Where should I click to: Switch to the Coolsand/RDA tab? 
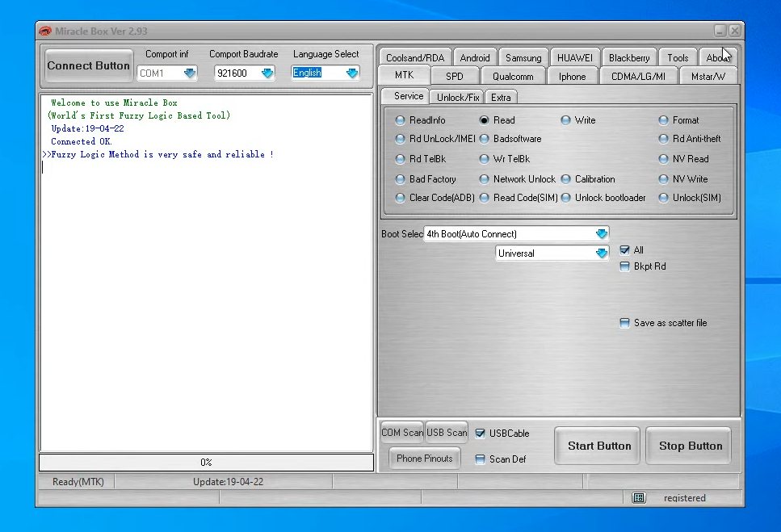[415, 58]
